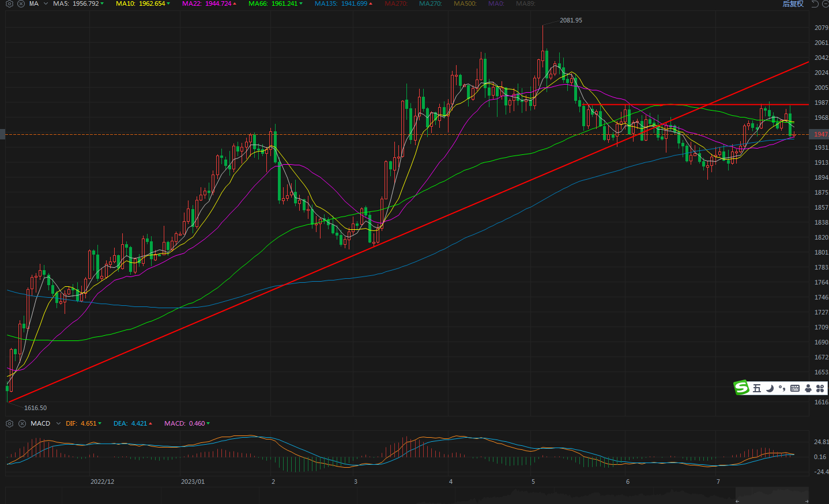Click Sogou user account icon

pyautogui.click(x=808, y=388)
